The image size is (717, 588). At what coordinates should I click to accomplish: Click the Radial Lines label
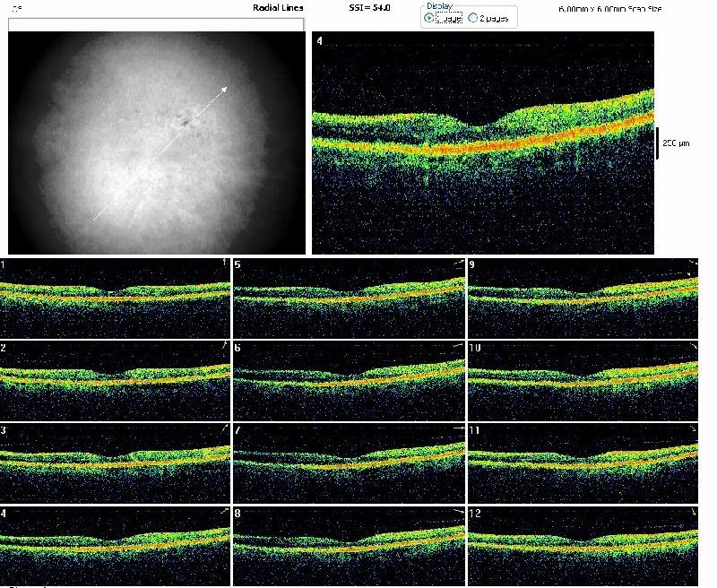[x=278, y=8]
